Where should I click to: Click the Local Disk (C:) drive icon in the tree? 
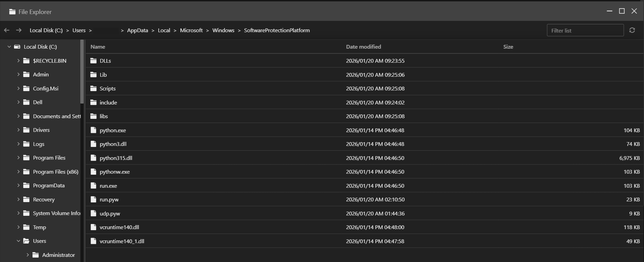click(x=17, y=47)
